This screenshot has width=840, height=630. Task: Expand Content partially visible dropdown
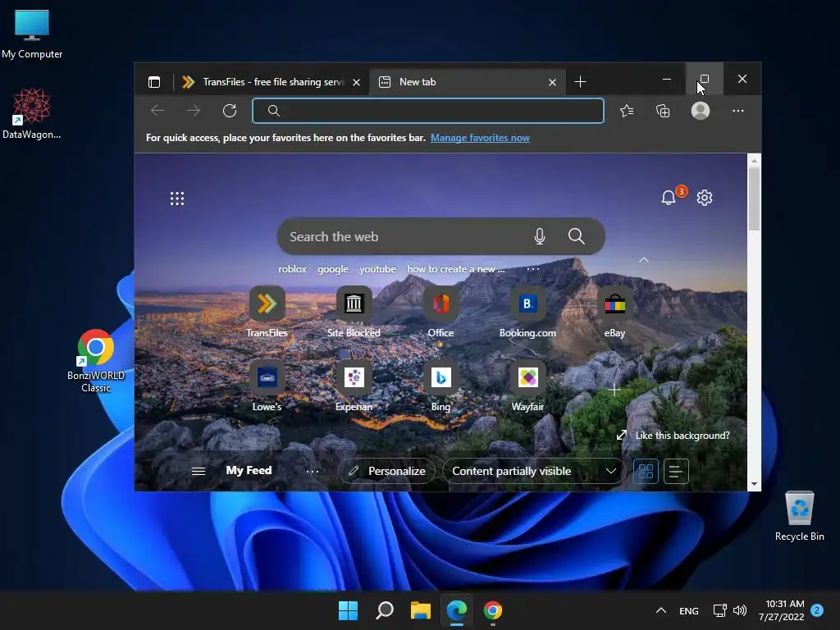(x=533, y=472)
